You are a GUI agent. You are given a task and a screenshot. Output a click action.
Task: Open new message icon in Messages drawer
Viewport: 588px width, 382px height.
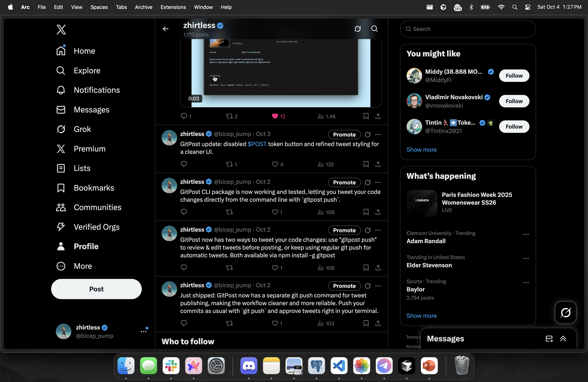pos(549,339)
